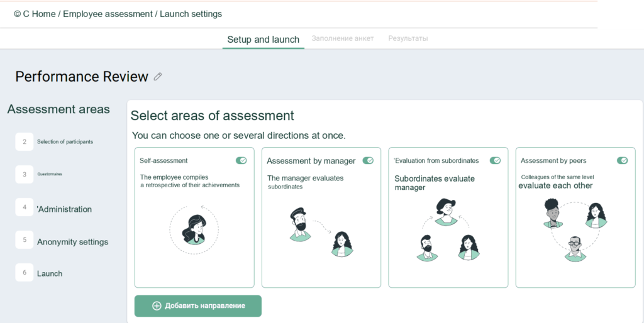
Task: Click the Assessment by manager illustration
Action: [321, 233]
